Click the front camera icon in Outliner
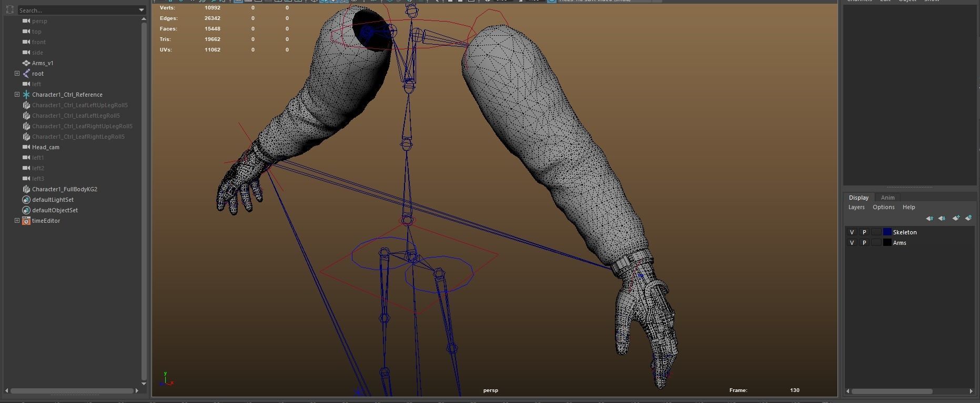This screenshot has height=403, width=980. [x=26, y=42]
